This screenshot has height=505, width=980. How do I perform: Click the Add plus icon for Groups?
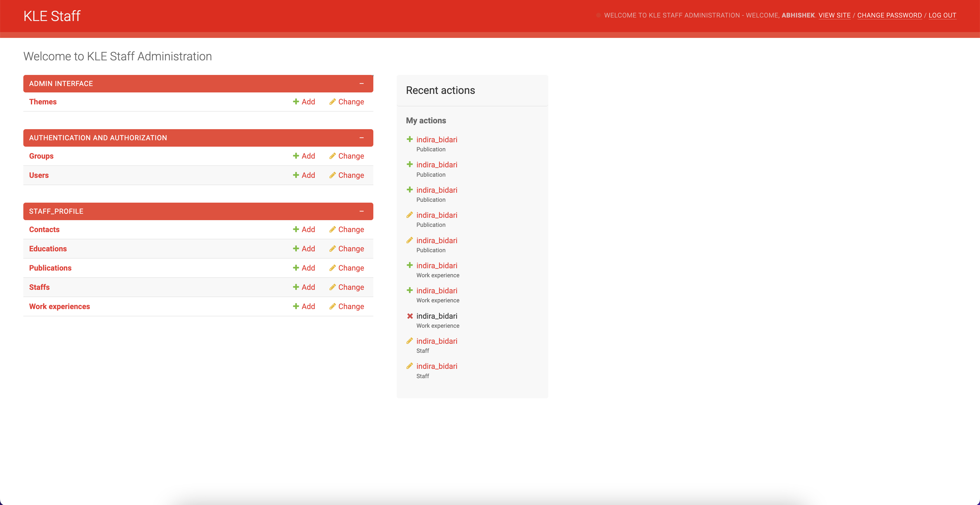[x=296, y=156]
